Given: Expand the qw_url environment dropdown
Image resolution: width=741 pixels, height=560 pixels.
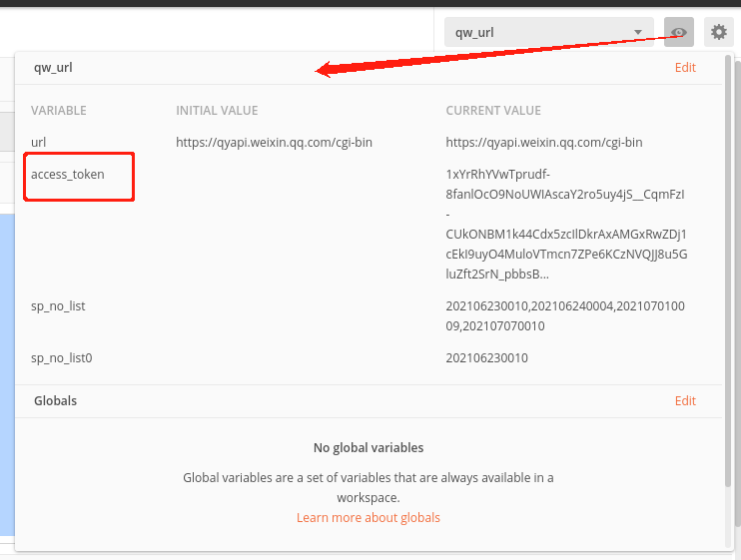Looking at the screenshot, I should (x=548, y=32).
